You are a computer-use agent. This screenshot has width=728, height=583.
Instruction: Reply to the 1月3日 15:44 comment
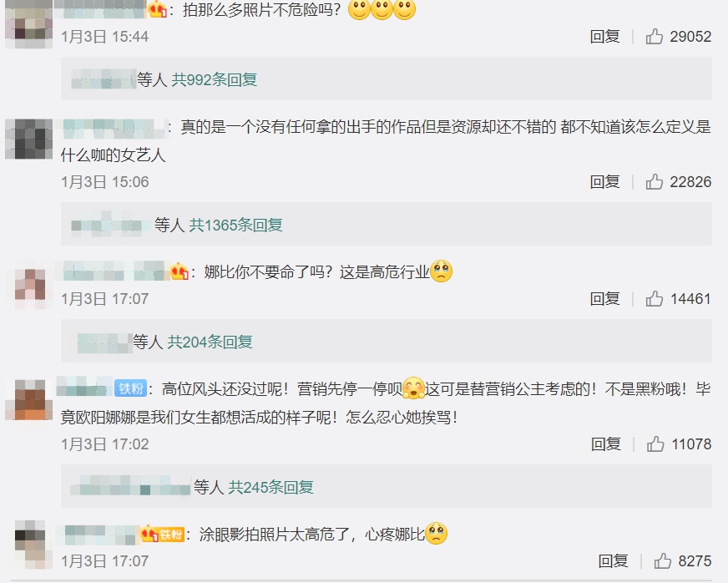pos(605,36)
